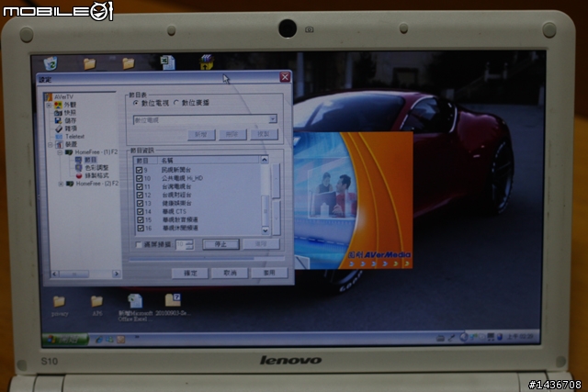Sort by the 名稱 column header
The height and width of the screenshot is (392, 588).
[209, 160]
